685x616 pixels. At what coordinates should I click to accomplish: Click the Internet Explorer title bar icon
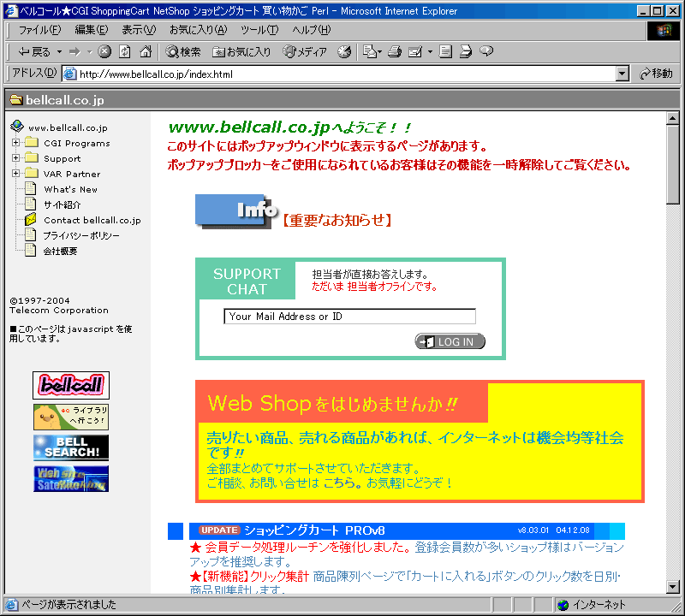coord(10,10)
